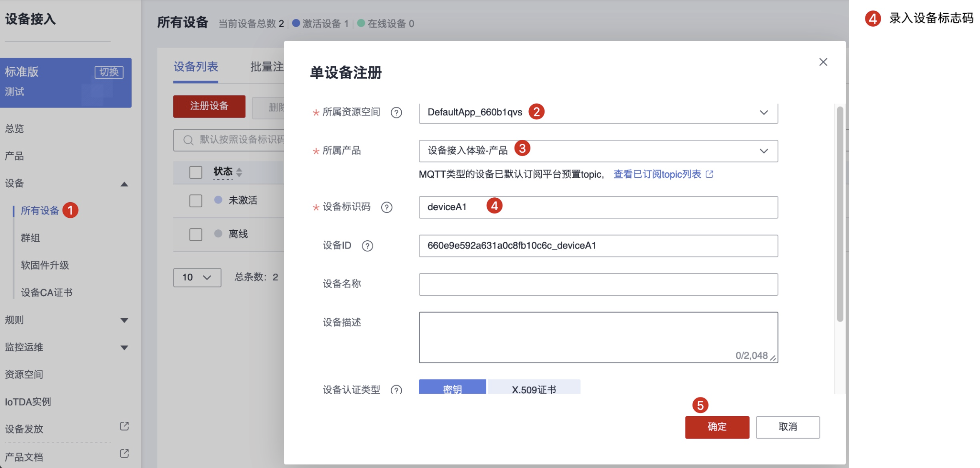Open 所属资源空间 dropdown
This screenshot has height=468, width=980.
pyautogui.click(x=763, y=113)
